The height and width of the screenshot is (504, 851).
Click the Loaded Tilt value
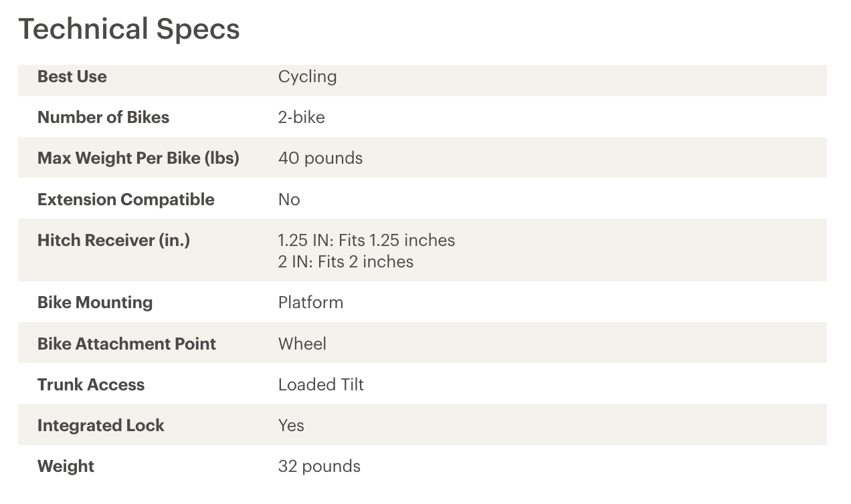321,384
